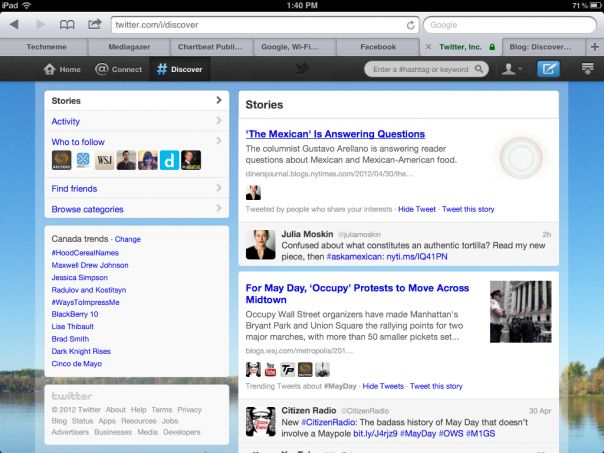Open the Activity link in the sidebar
604x453 pixels.
point(65,121)
